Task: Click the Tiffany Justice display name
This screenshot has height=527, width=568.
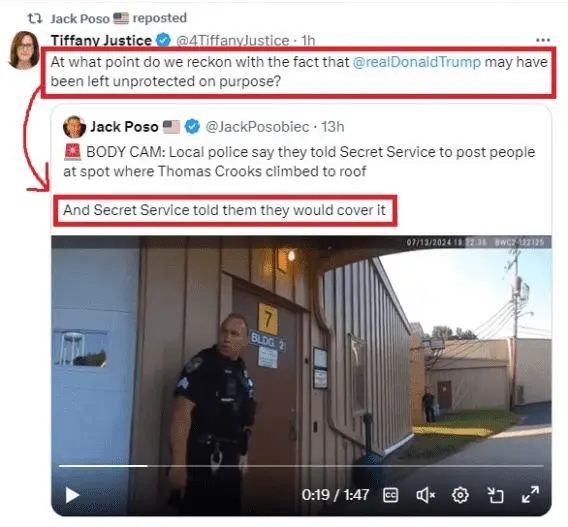Action: 101,40
